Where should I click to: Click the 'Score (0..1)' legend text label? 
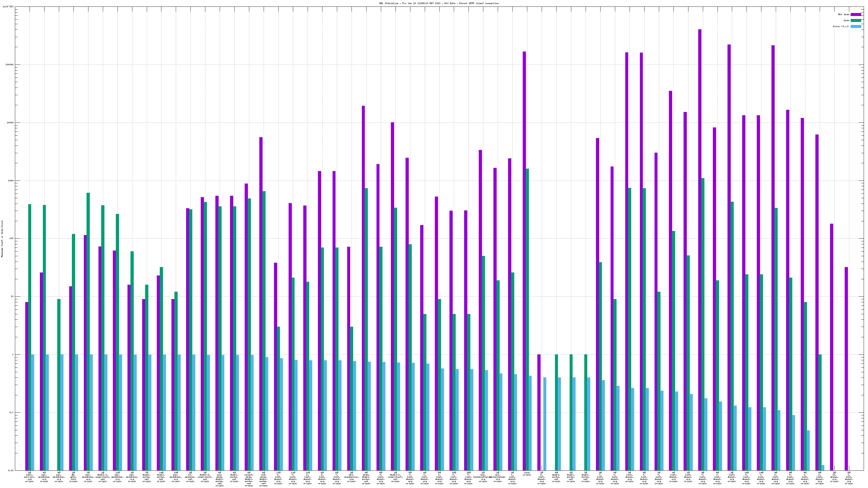[x=841, y=26]
